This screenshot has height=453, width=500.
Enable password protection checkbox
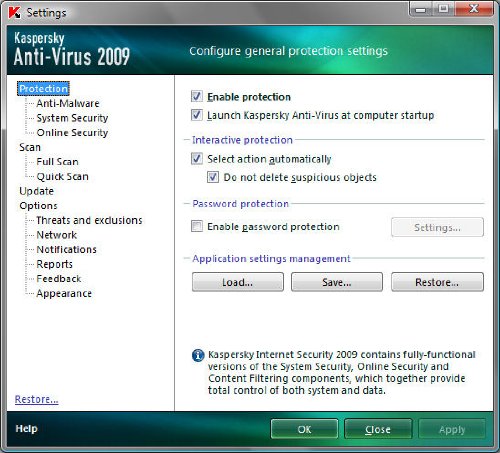pos(197,226)
